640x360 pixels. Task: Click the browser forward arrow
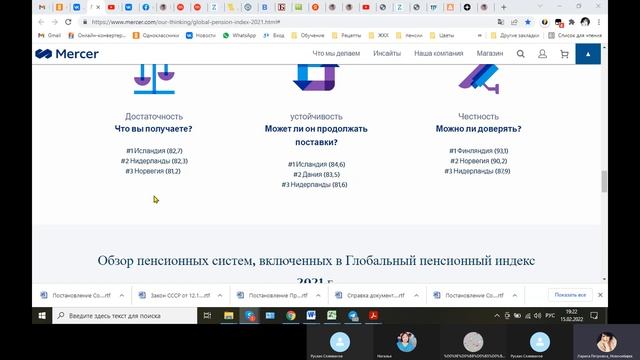click(54, 22)
